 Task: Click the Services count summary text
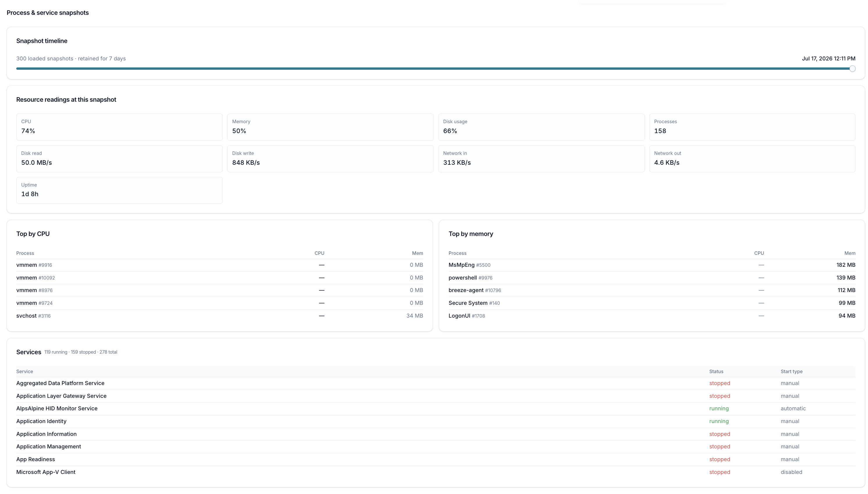81,352
